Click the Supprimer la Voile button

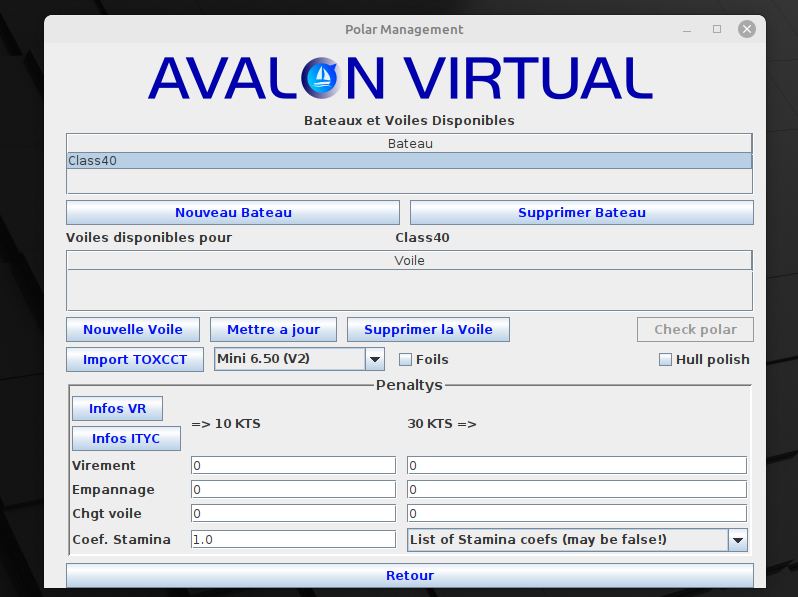tap(427, 330)
